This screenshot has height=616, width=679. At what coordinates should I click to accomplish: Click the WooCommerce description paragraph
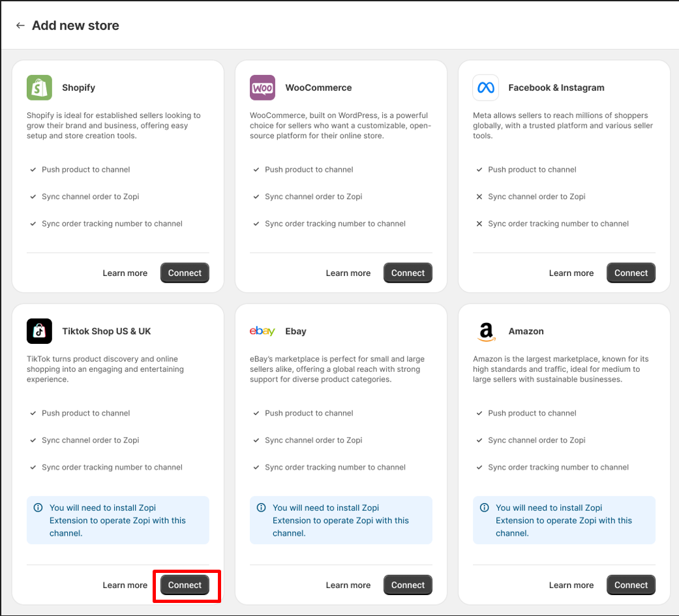pos(340,126)
